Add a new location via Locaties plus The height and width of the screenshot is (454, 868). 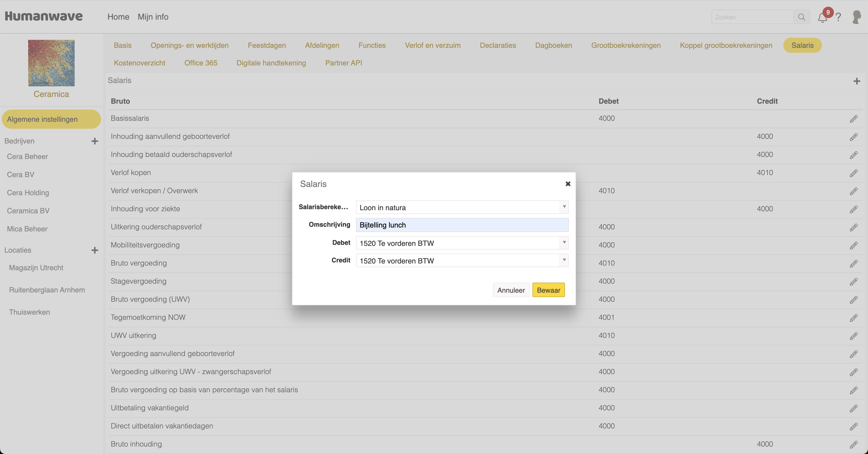(x=95, y=250)
